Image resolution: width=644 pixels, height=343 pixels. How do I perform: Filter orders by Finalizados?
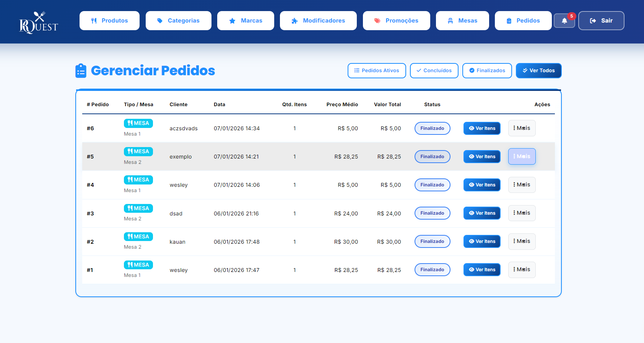tap(487, 71)
